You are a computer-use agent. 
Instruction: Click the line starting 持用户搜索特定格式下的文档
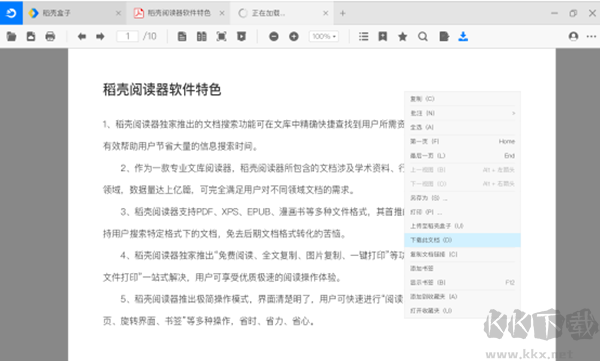pos(225,233)
